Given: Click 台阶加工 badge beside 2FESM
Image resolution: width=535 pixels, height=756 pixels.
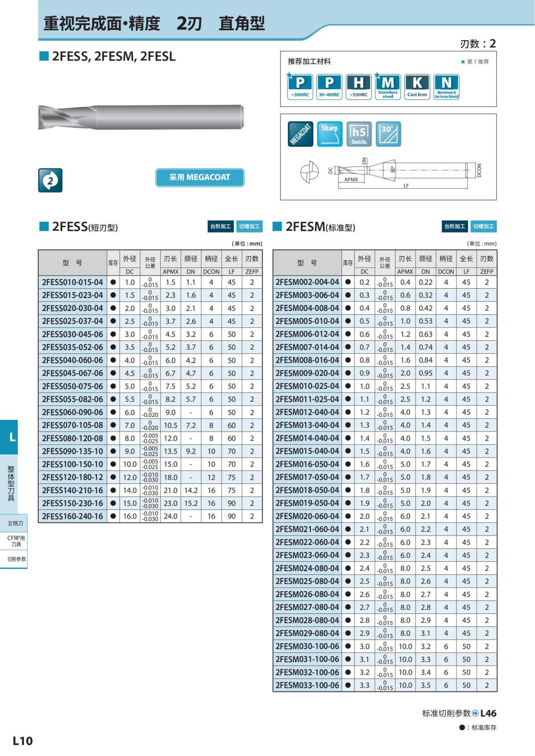Looking at the screenshot, I should (455, 226).
